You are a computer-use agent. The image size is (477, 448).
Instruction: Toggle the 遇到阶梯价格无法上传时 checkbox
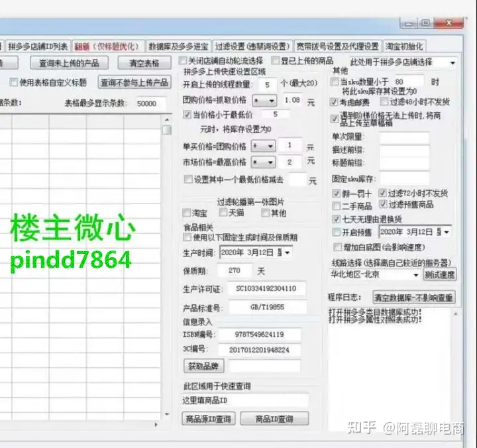335,119
